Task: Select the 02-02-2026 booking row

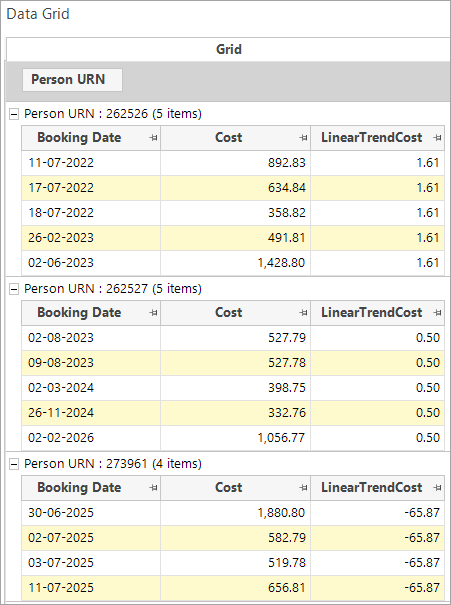Action: click(233, 438)
